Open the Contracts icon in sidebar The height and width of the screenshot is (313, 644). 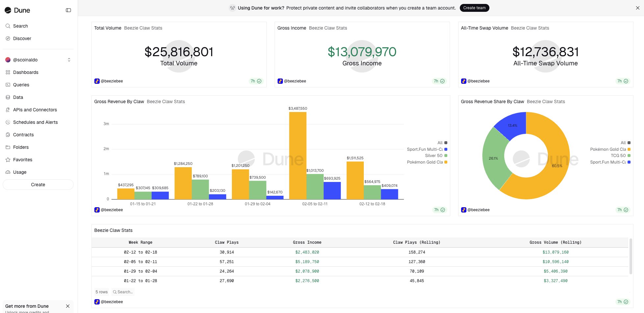8,135
